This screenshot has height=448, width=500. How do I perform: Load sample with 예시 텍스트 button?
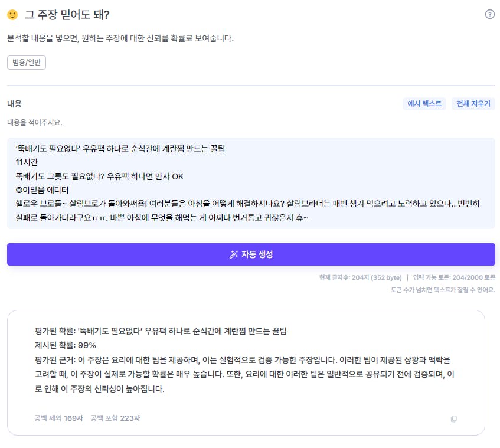click(424, 104)
